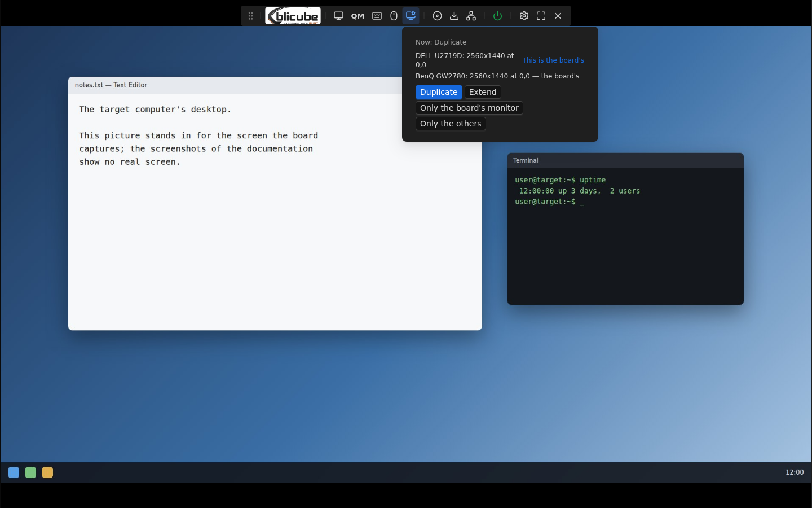Click 'The target computer's desktop.' text line
Image resolution: width=812 pixels, height=508 pixels.
(155, 110)
